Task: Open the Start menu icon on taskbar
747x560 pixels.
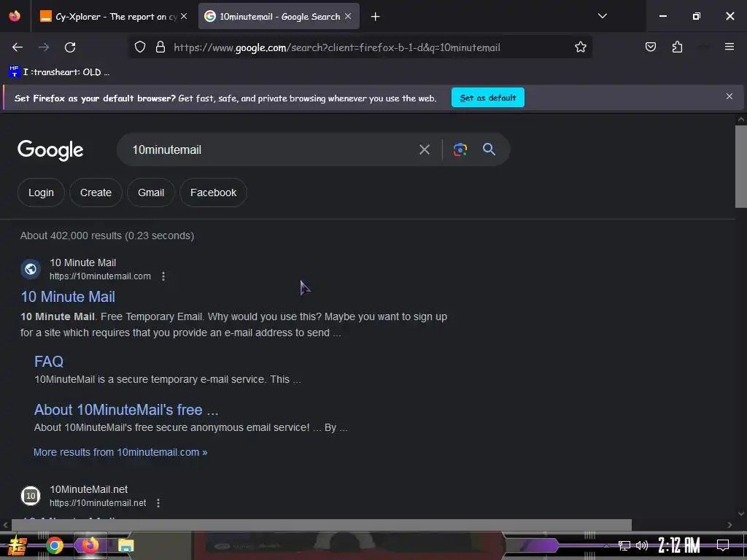Action: [18, 545]
